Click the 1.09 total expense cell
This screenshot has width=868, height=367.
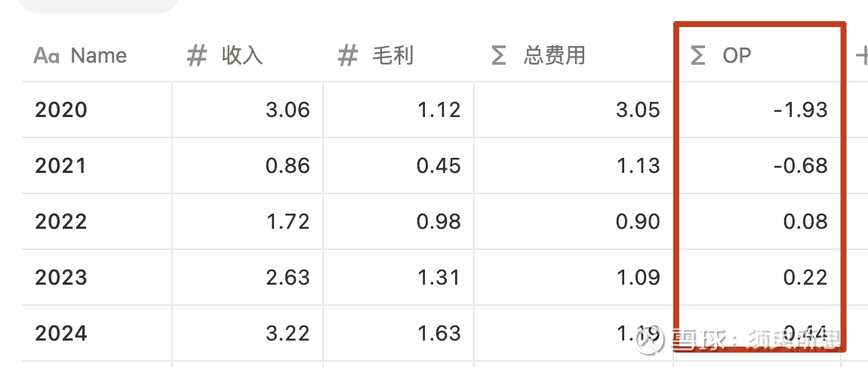[574, 277]
